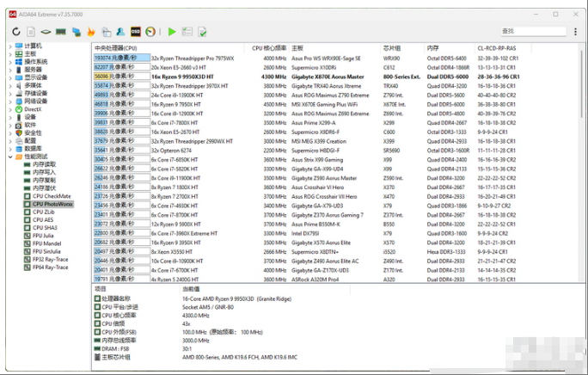588x375 pixels.
Task: Open the 内存潜伏 benchmark
Action: [40, 188]
